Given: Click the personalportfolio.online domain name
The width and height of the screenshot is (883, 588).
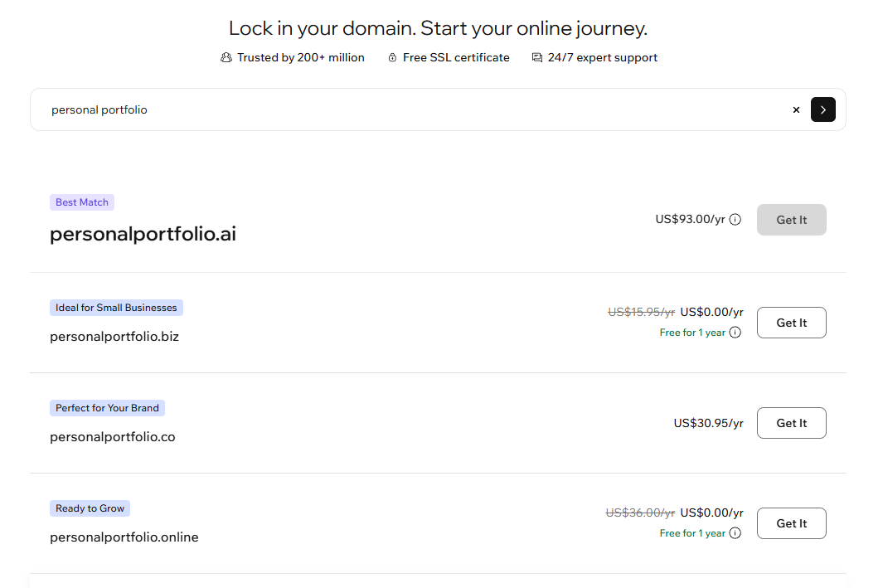Looking at the screenshot, I should click(124, 537).
